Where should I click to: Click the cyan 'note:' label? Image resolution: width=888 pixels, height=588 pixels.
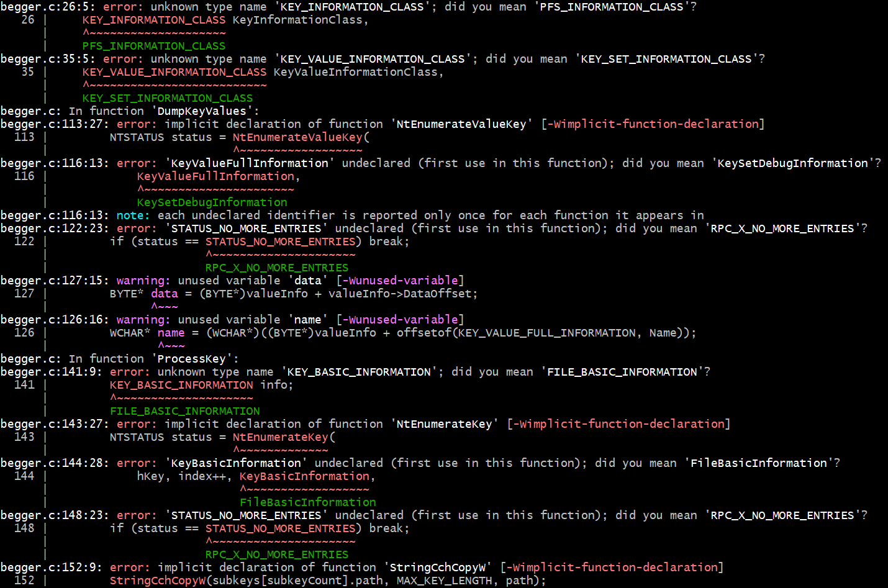tap(134, 215)
